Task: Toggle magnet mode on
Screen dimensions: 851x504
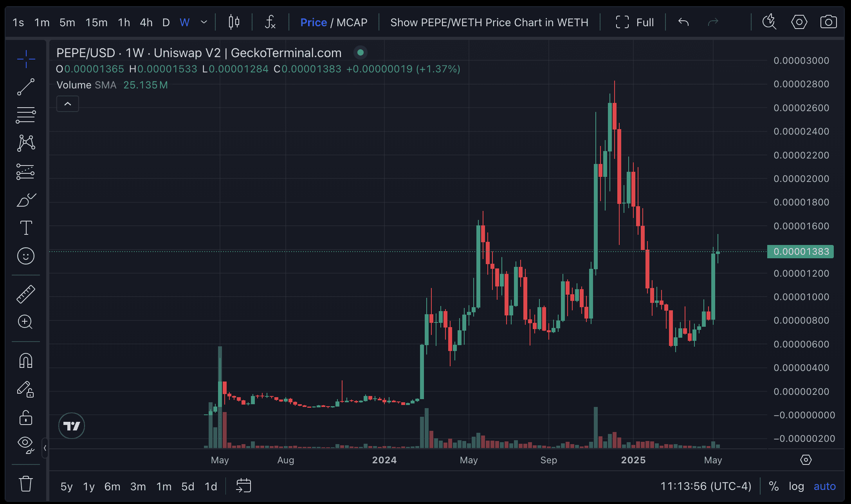Action: click(26, 360)
